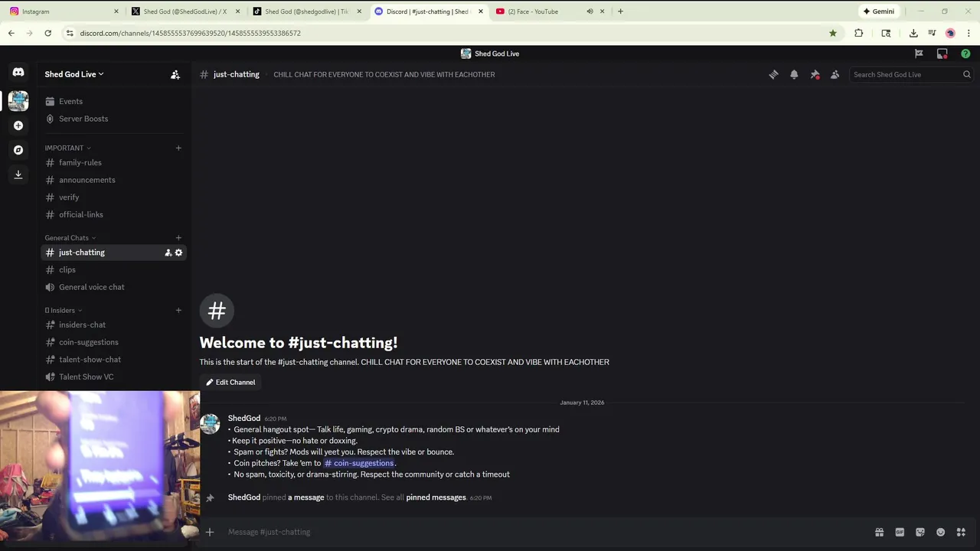Viewport: 980px width, 551px height.
Task: Open the sticker picker
Action: click(920, 532)
